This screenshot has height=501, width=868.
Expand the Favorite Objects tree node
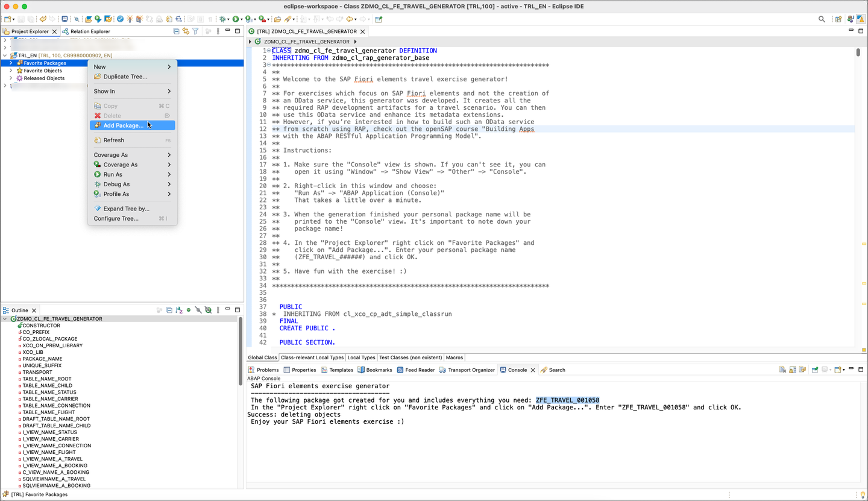click(11, 71)
